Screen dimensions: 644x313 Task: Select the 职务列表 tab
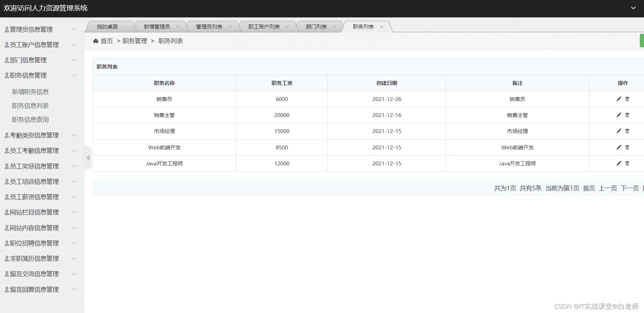[x=363, y=27]
